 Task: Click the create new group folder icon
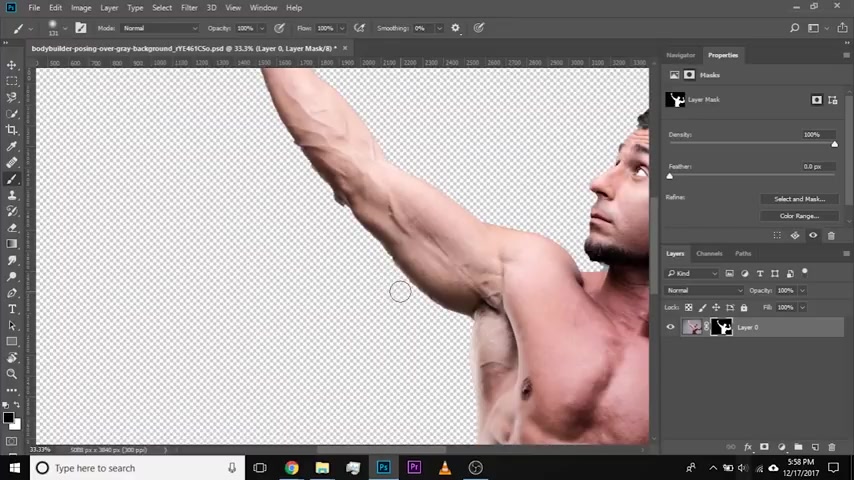pyautogui.click(x=798, y=447)
